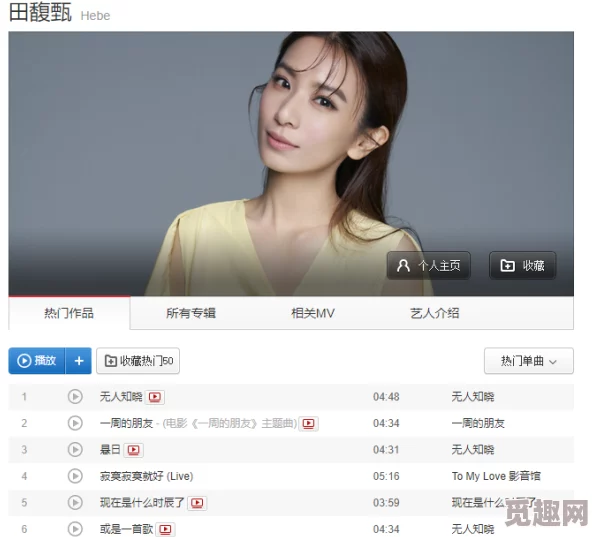Switch to the 相关MV tab

coord(313,313)
